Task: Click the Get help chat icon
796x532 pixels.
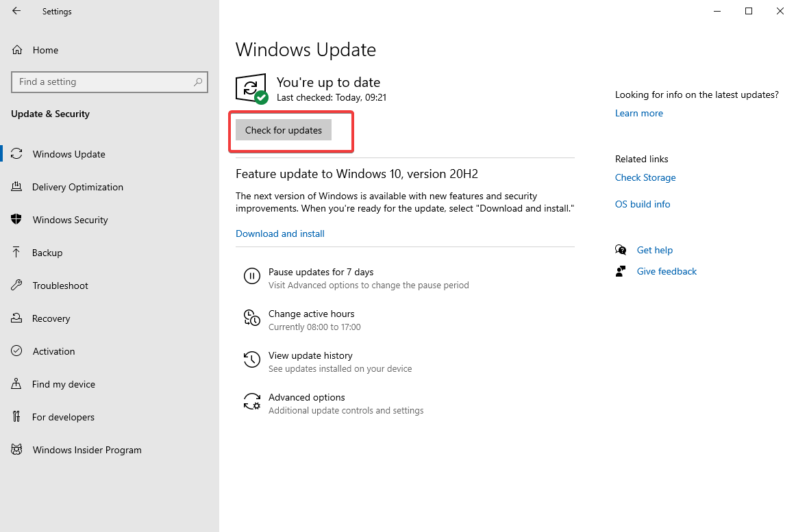Action: coord(621,250)
